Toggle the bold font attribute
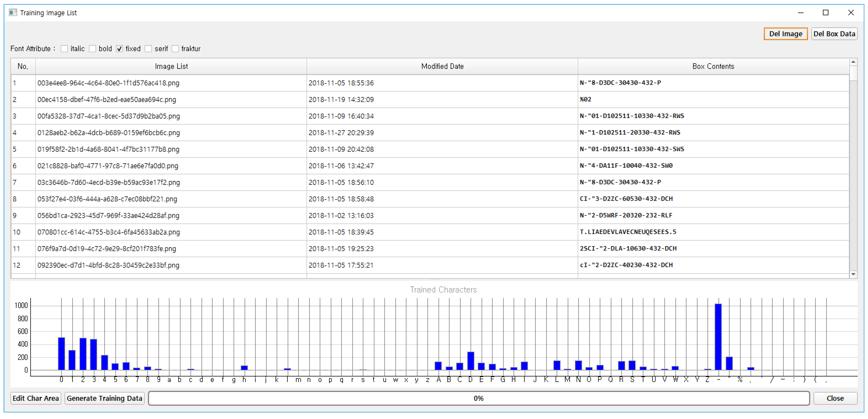Viewport: 868px width, 419px height. click(x=92, y=49)
